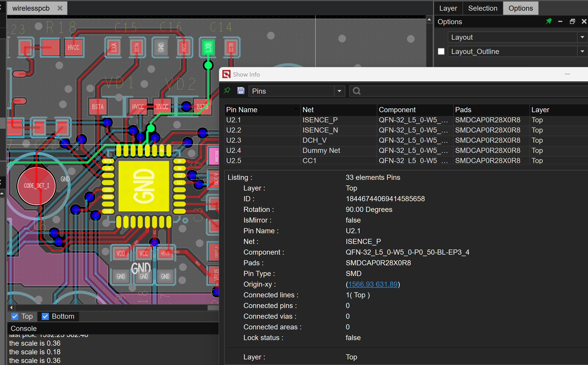Click the save disk icon in Show Info
Screen dimensions: 588x365
(x=241, y=91)
